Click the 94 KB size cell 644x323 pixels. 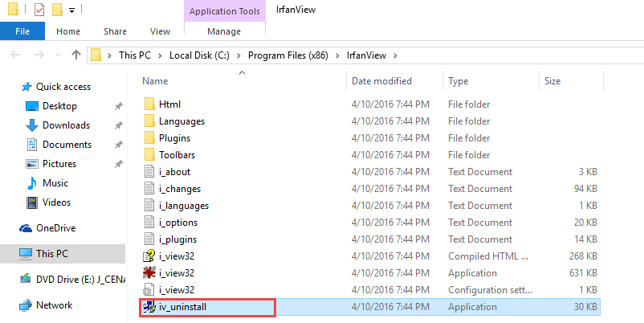[x=585, y=189]
